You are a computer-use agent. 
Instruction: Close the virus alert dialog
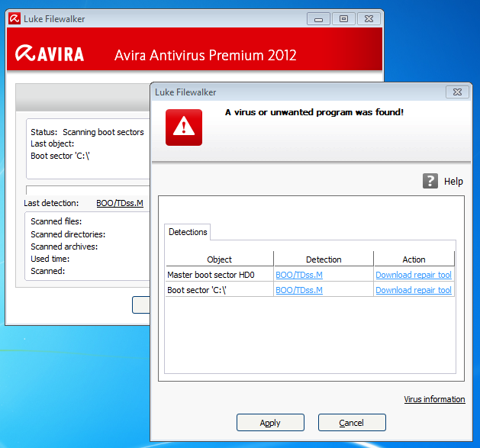[x=457, y=92]
